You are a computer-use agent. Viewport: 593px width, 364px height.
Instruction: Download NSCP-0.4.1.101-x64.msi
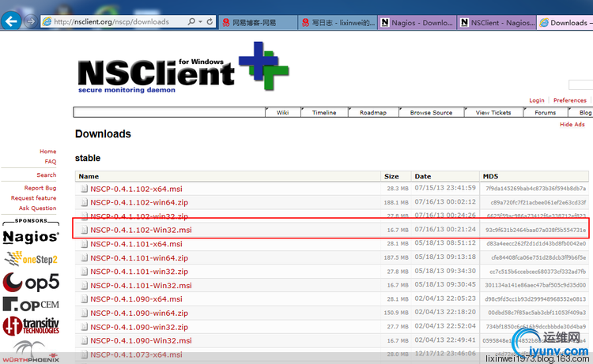tap(136, 244)
